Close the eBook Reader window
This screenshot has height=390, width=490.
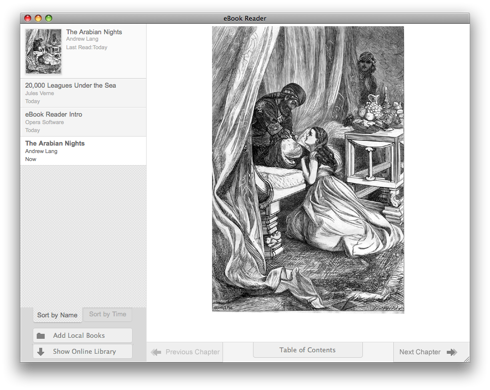point(28,18)
